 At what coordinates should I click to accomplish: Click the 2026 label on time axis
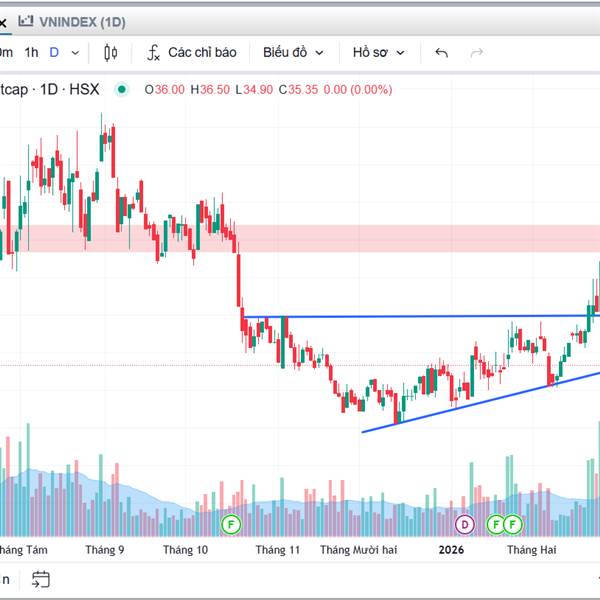453,550
